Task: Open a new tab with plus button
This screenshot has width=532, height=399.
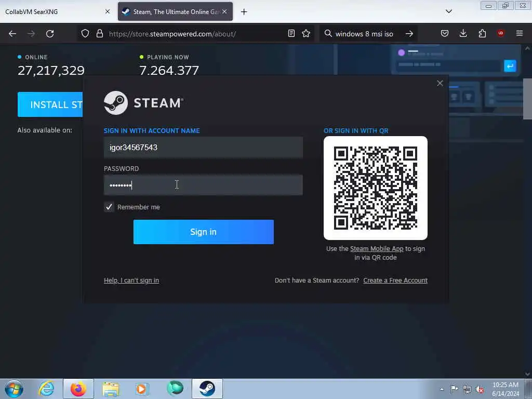Action: pyautogui.click(x=244, y=12)
